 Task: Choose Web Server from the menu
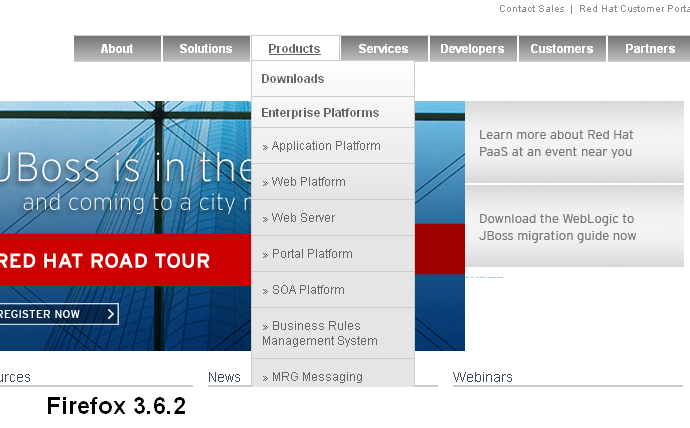[x=333, y=218]
